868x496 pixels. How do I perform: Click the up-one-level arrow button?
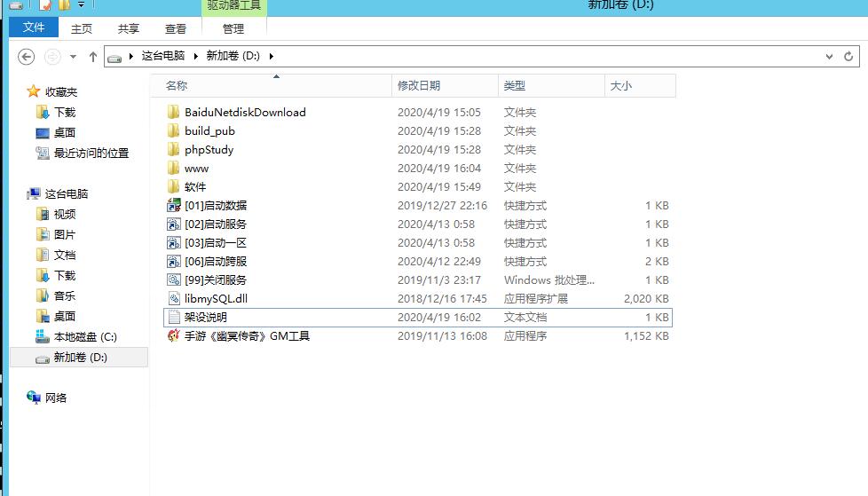(92, 57)
